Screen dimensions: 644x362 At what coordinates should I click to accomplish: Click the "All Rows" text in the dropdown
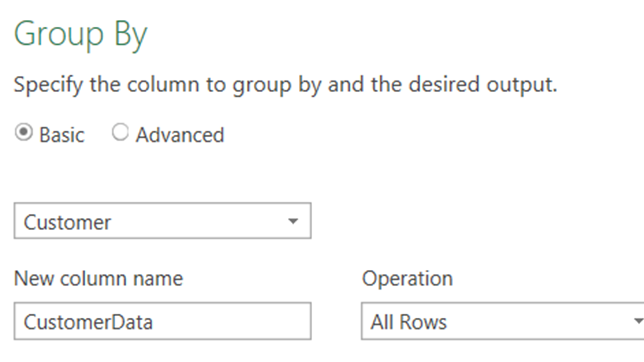tap(409, 322)
